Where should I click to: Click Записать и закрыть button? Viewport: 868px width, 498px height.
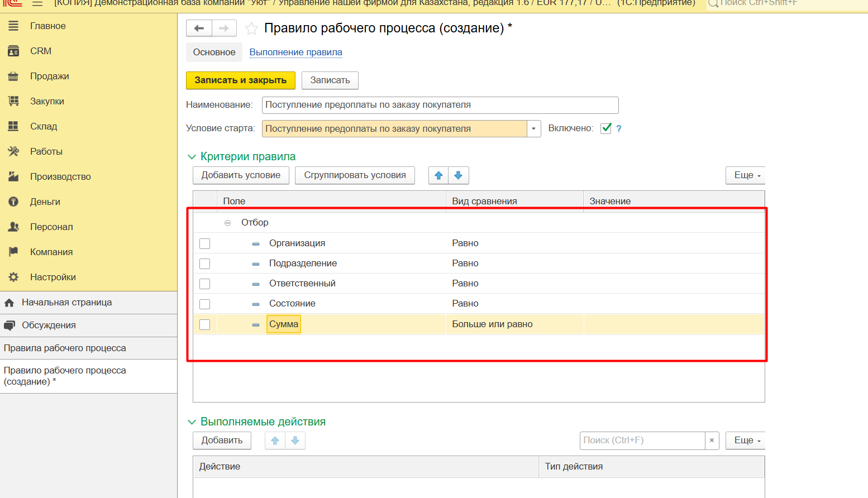tap(240, 80)
